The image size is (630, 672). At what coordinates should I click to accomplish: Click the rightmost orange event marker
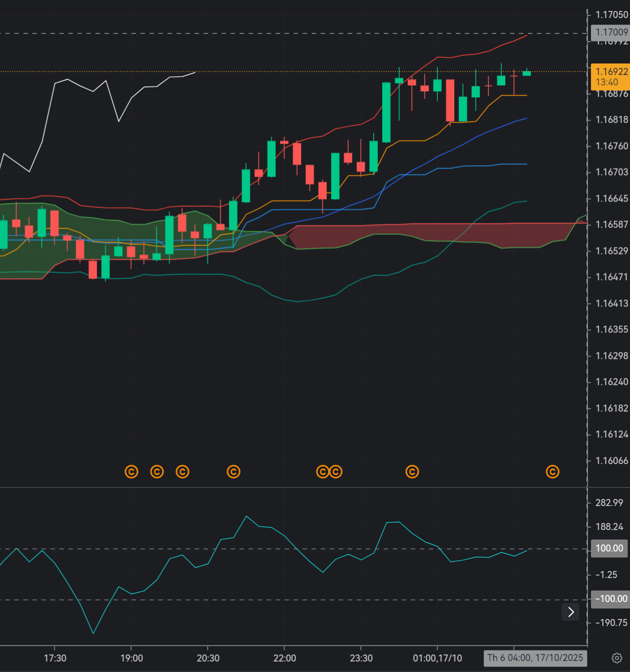coord(552,471)
